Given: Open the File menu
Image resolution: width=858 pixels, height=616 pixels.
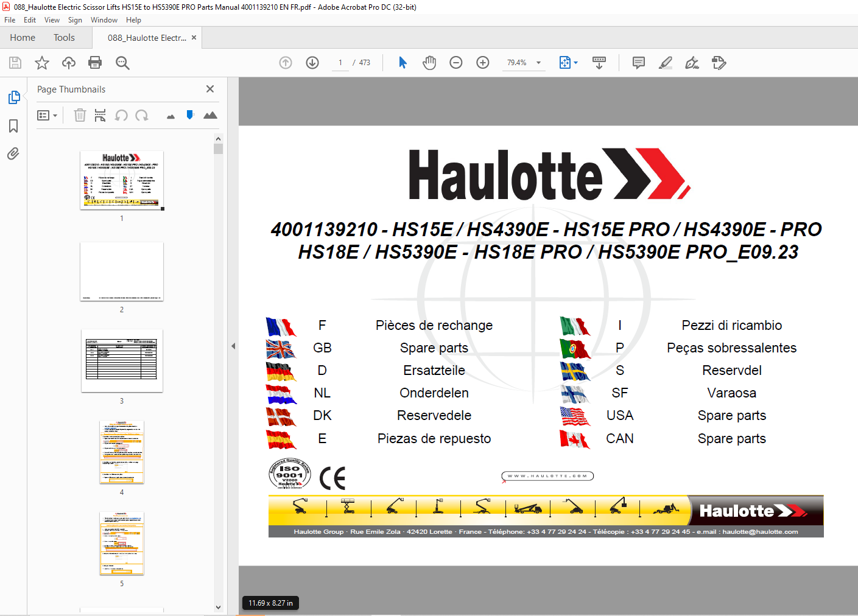Looking at the screenshot, I should (x=10, y=20).
